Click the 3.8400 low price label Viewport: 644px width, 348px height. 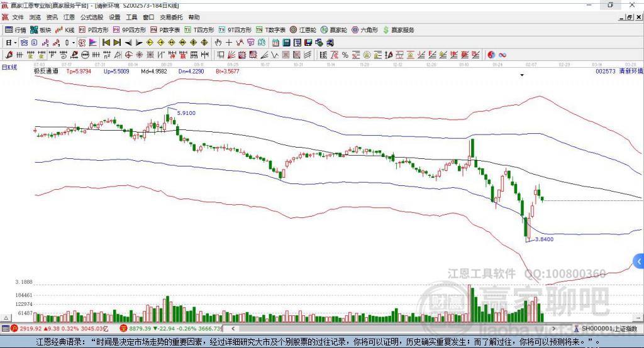[x=544, y=239]
